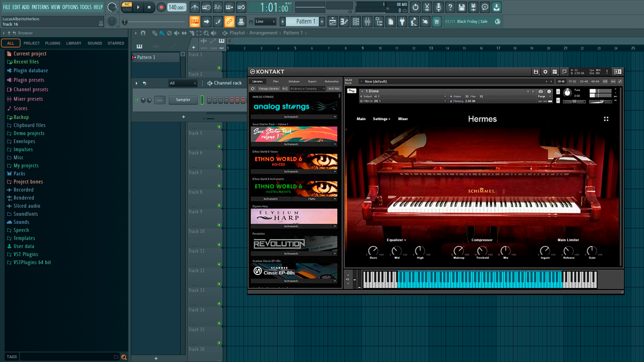Open the piano roll view icon
The width and height of the screenshot is (644, 362).
tap(344, 22)
